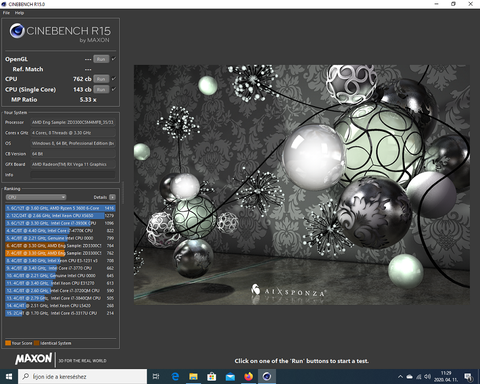This screenshot has width=480, height=384.
Task: Click the Info text field
Action: [73, 175]
